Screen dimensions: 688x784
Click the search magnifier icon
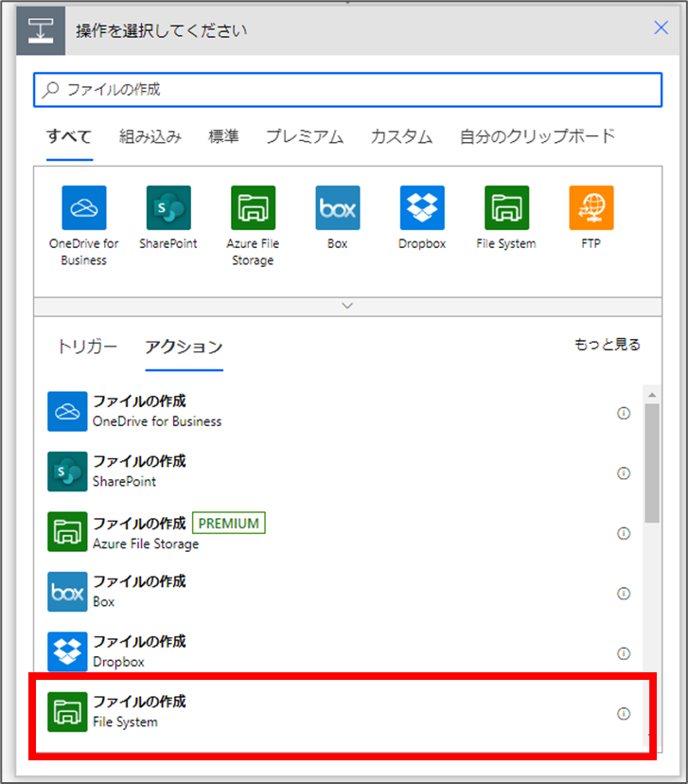(x=50, y=90)
